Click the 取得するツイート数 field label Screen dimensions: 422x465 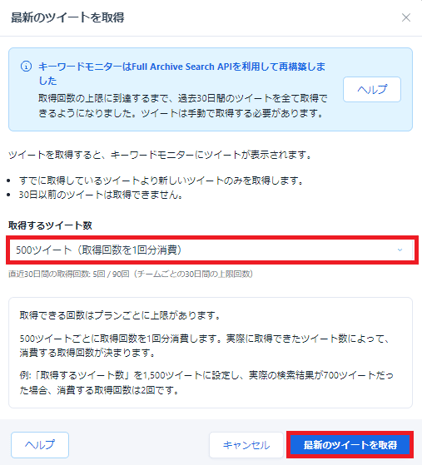click(50, 226)
